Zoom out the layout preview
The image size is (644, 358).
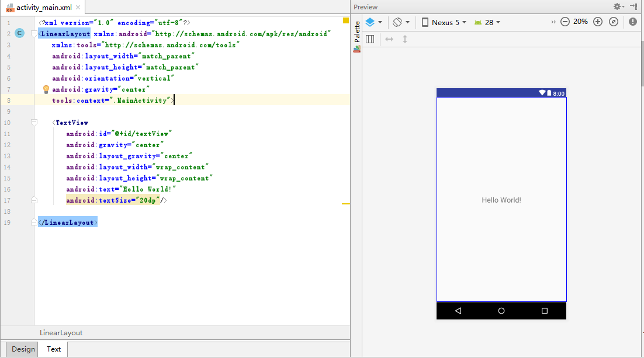tap(565, 22)
